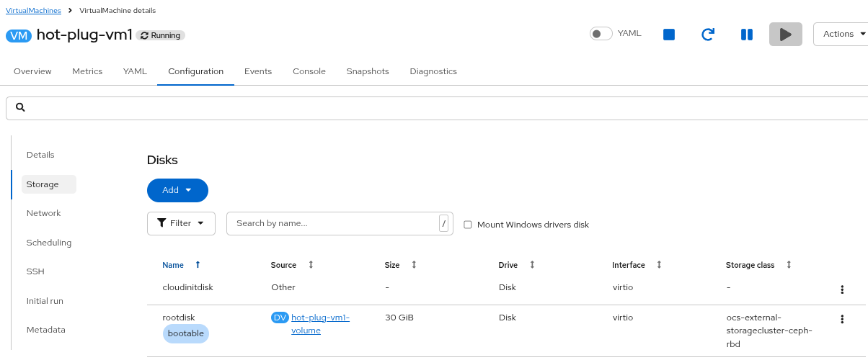Screen dimensions: 868x360
Task: Click the Restart VM icon
Action: tap(708, 35)
